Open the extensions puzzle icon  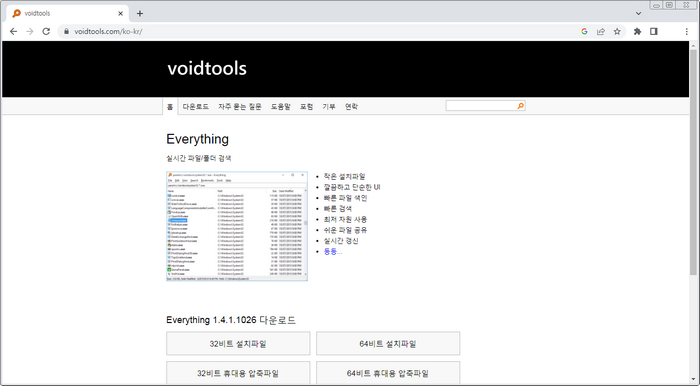pyautogui.click(x=638, y=31)
